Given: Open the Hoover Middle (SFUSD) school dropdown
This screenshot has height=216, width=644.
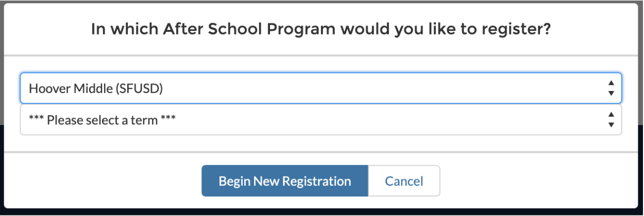Looking at the screenshot, I should [320, 88].
